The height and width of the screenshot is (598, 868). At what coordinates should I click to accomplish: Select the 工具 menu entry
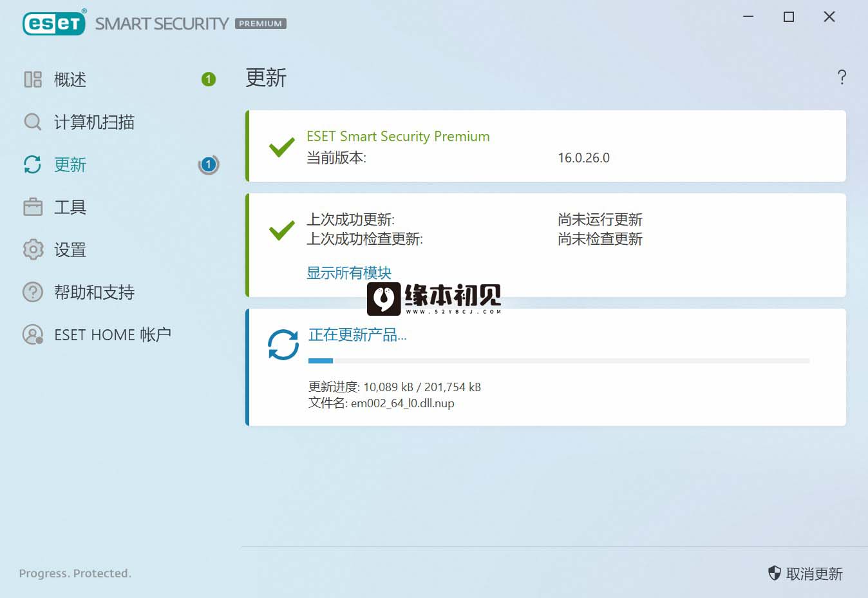coord(70,207)
